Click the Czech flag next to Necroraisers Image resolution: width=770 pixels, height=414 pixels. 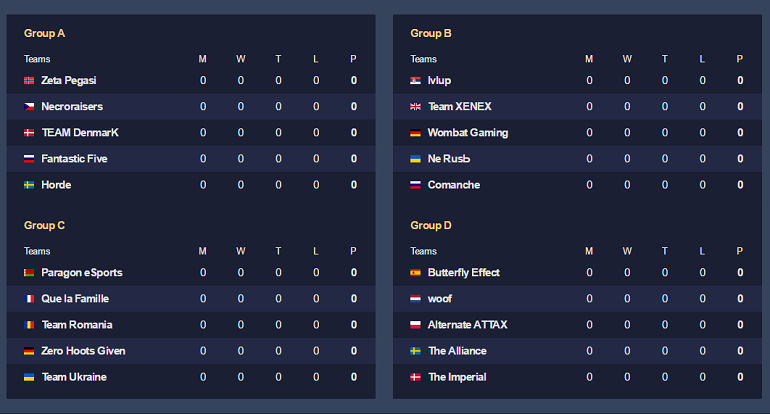coord(29,107)
